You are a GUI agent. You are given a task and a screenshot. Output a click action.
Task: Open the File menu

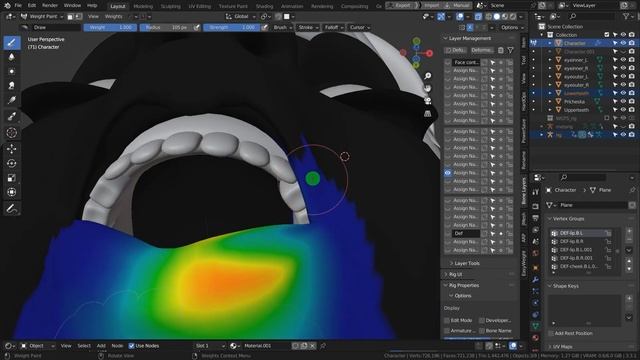(x=18, y=6)
